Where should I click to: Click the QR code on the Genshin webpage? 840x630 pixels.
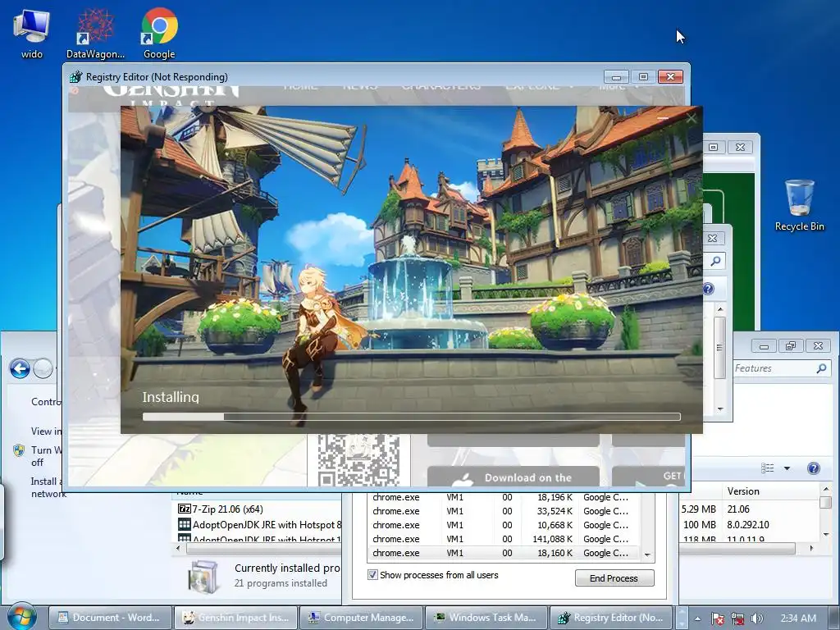[358, 460]
